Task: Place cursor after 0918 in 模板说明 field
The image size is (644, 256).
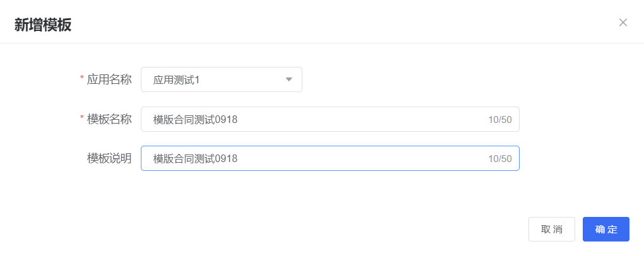Action: point(238,158)
